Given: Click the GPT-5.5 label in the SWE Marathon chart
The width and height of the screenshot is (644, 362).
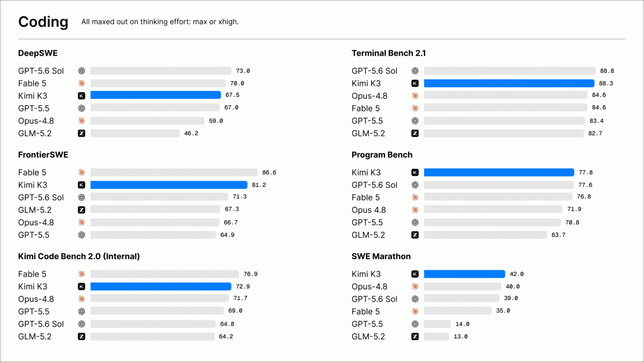Looking at the screenshot, I should tap(367, 324).
